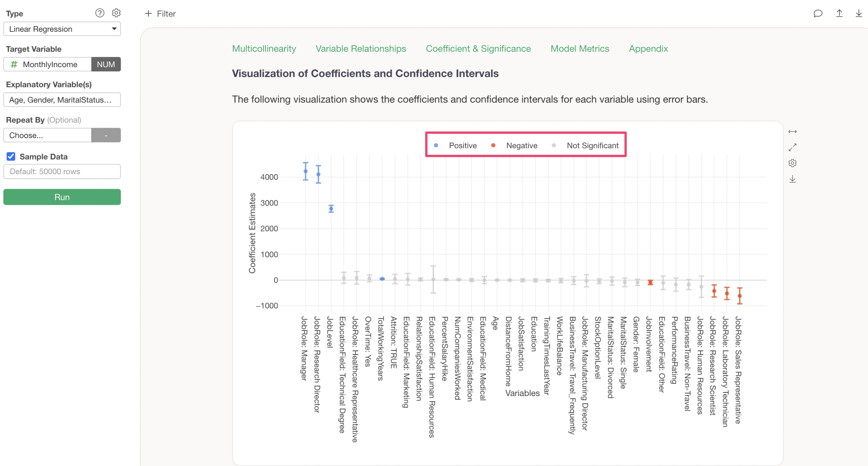Click the –1000 y-axis tick label
This screenshot has height=466, width=868.
tap(267, 306)
